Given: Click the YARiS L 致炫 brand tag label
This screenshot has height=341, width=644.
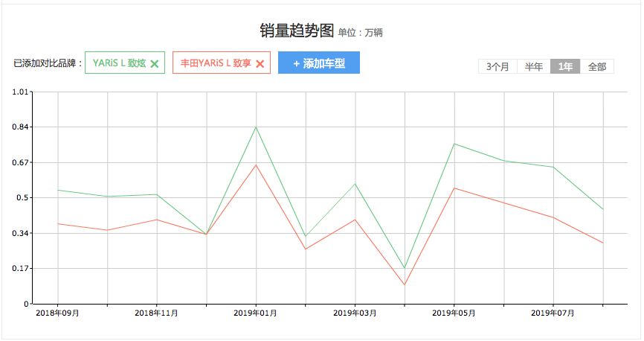Looking at the screenshot, I should [x=119, y=63].
